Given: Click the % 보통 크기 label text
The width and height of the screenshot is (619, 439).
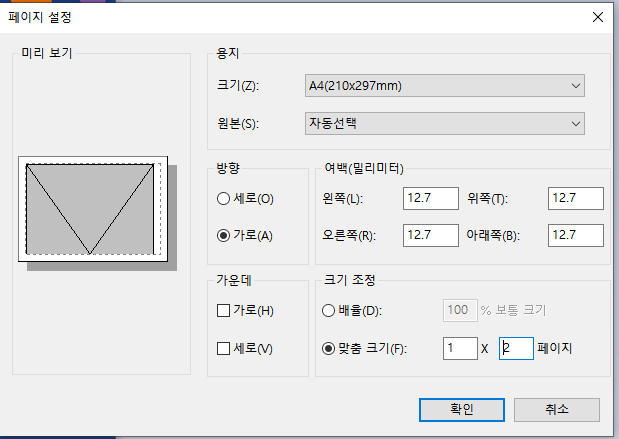Looking at the screenshot, I should (513, 310).
